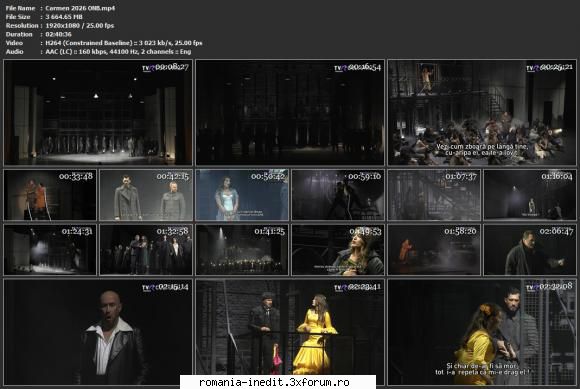The width and height of the screenshot is (580, 389).
Task: Select the blue dress thumbnail at 00:50:42
Action: (x=242, y=195)
